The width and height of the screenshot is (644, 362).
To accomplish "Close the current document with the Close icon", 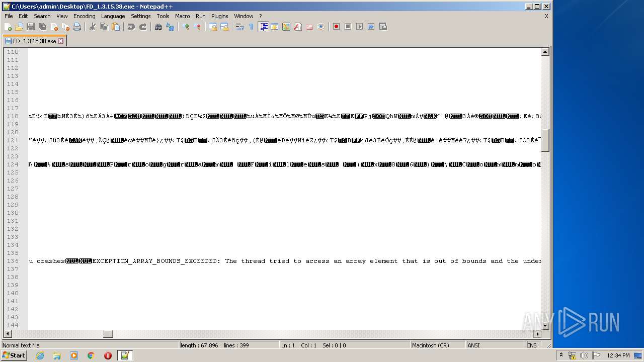I will tap(54, 27).
